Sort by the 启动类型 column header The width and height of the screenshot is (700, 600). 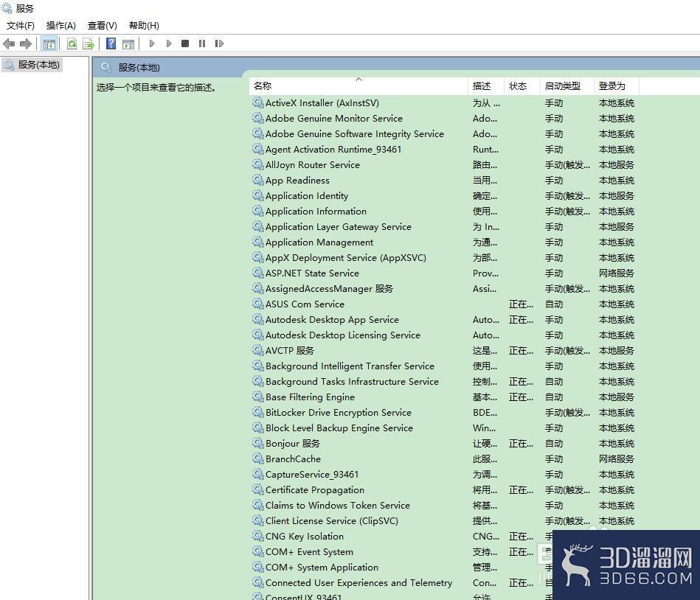pyautogui.click(x=567, y=86)
